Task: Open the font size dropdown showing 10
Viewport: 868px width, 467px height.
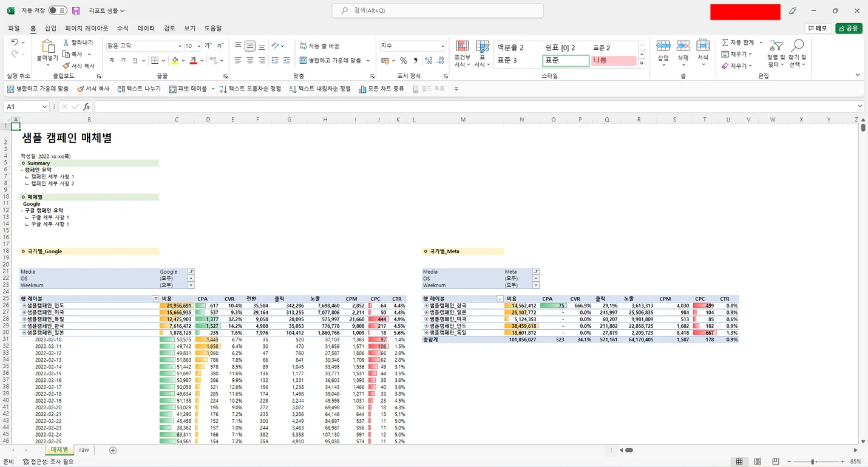Action: click(198, 46)
